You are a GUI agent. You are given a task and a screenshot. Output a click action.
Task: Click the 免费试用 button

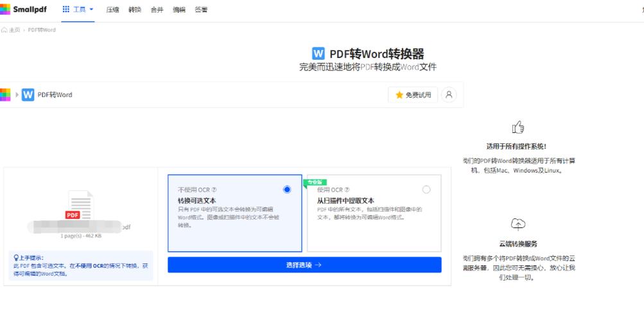(413, 95)
